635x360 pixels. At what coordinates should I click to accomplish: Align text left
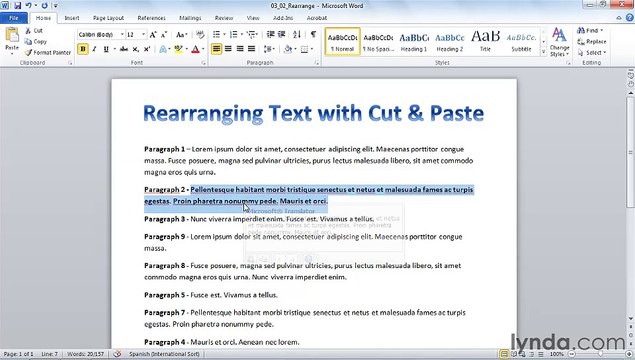[217, 49]
